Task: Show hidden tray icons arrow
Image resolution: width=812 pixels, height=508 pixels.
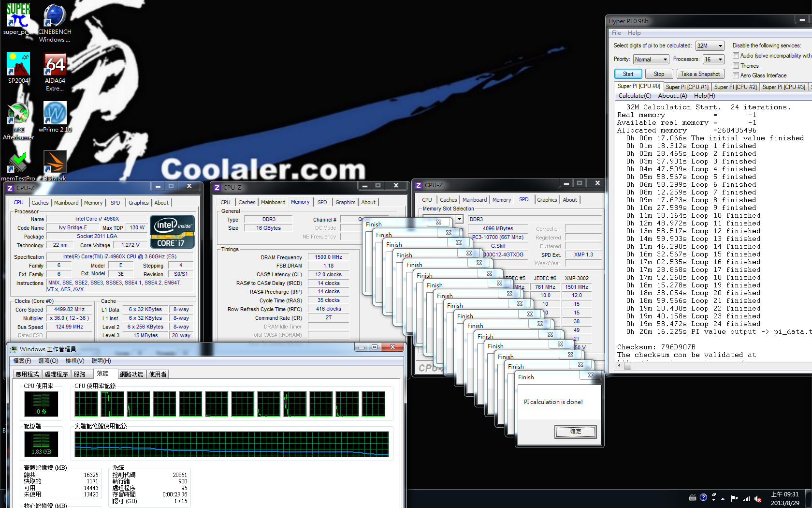Action: click(723, 498)
